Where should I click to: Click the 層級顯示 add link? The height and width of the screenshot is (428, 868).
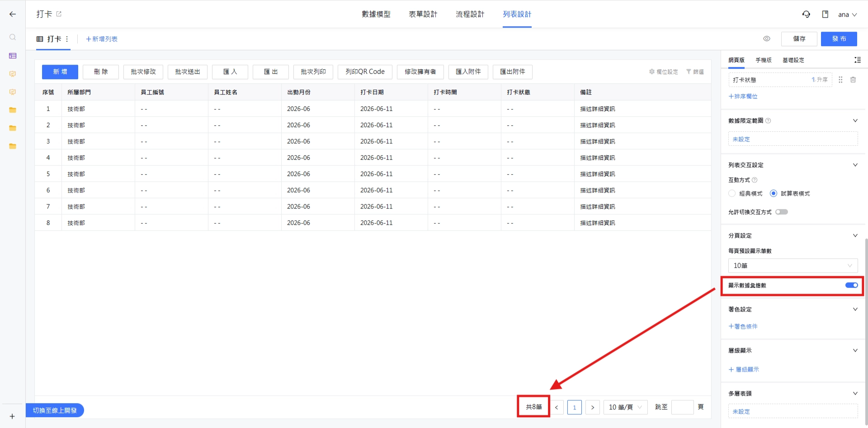(744, 370)
